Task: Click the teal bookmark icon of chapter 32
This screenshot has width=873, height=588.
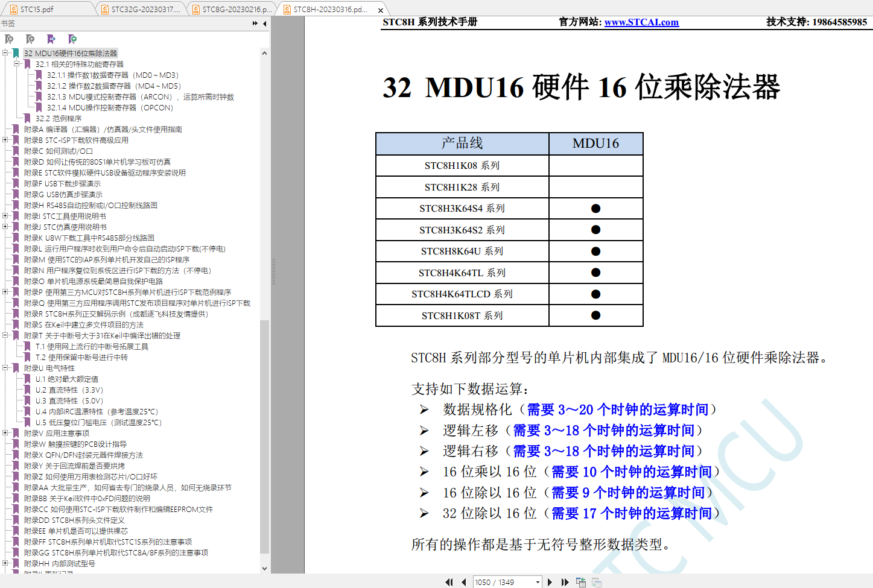Action: 16,53
